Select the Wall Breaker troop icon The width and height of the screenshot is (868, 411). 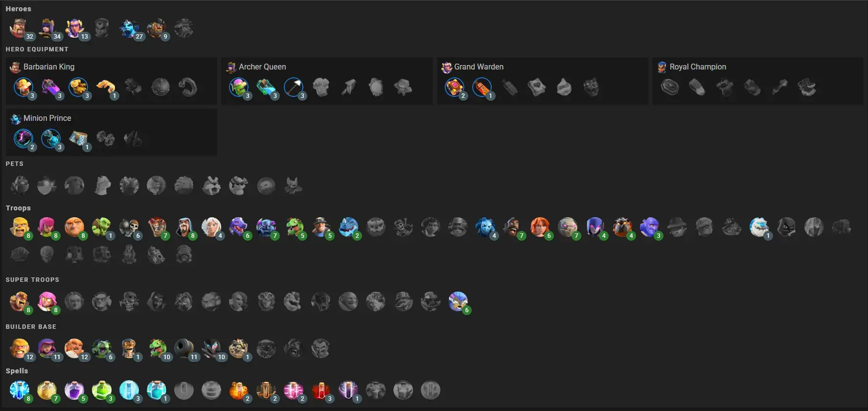(129, 228)
